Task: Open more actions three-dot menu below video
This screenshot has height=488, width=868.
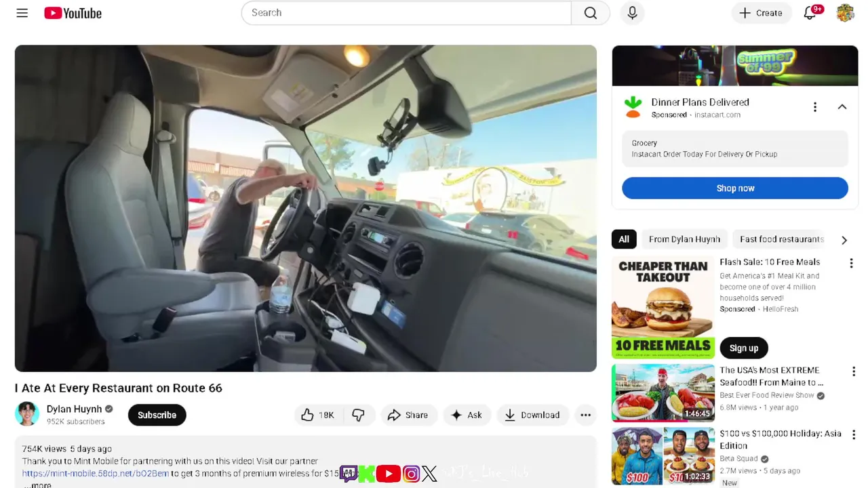Action: (585, 415)
